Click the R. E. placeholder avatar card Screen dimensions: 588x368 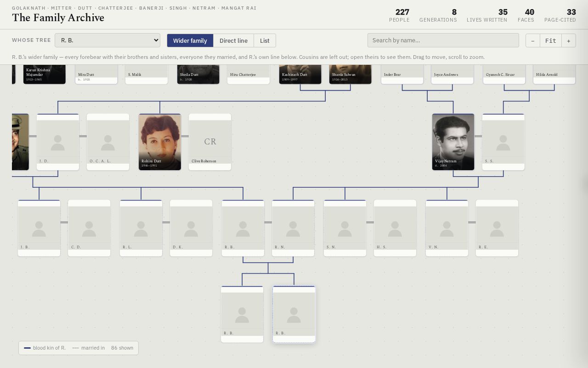(497, 228)
